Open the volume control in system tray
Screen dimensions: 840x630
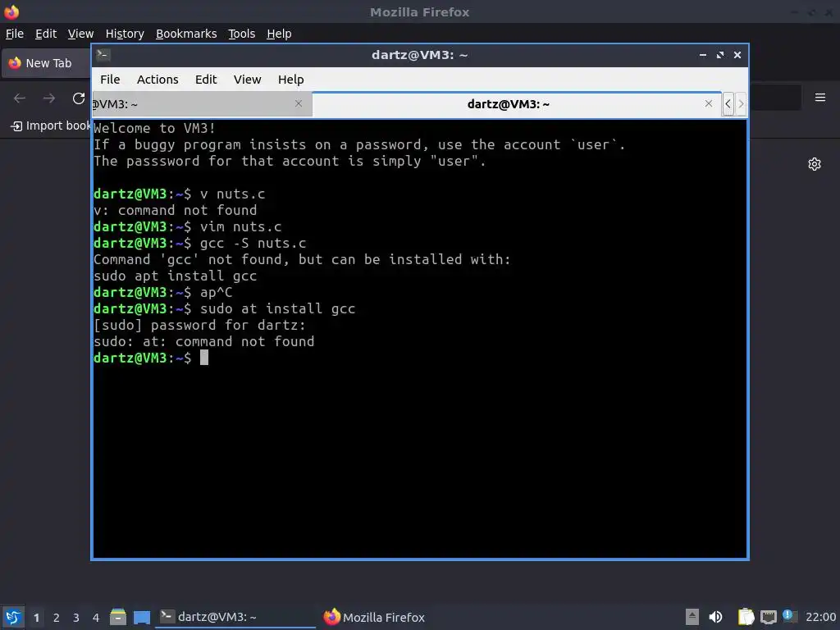click(x=715, y=617)
